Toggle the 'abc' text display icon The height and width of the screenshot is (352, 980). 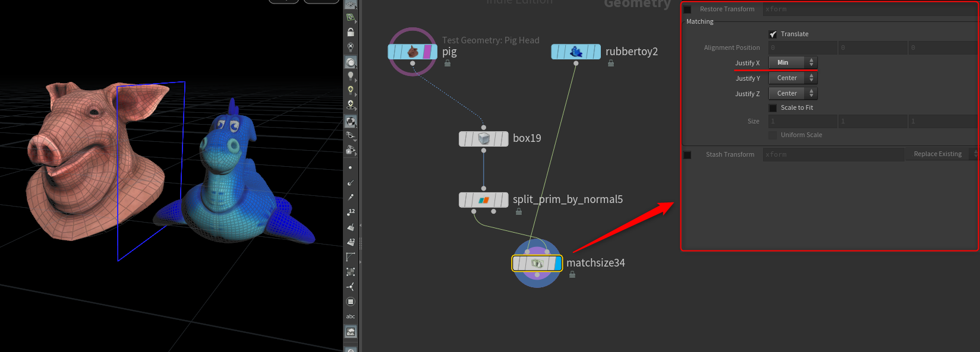click(351, 316)
